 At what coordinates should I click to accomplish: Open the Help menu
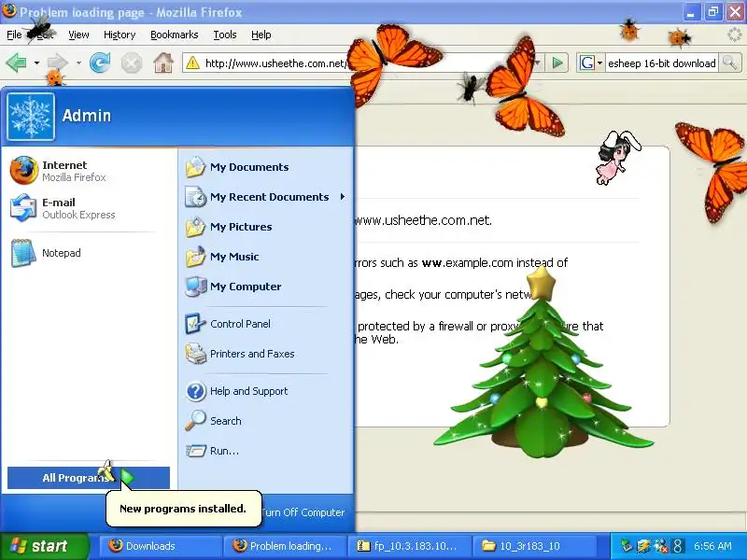click(x=261, y=35)
